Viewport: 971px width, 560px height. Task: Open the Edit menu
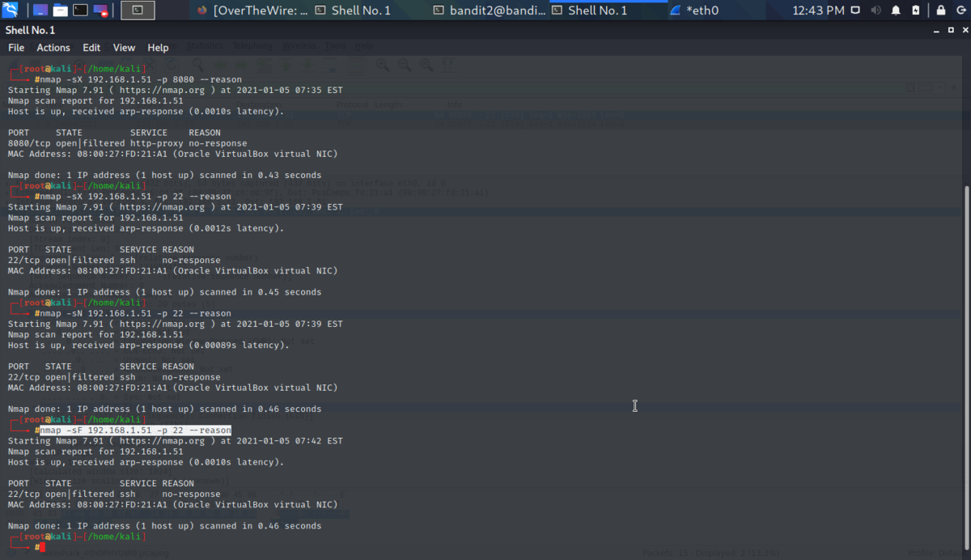(91, 48)
